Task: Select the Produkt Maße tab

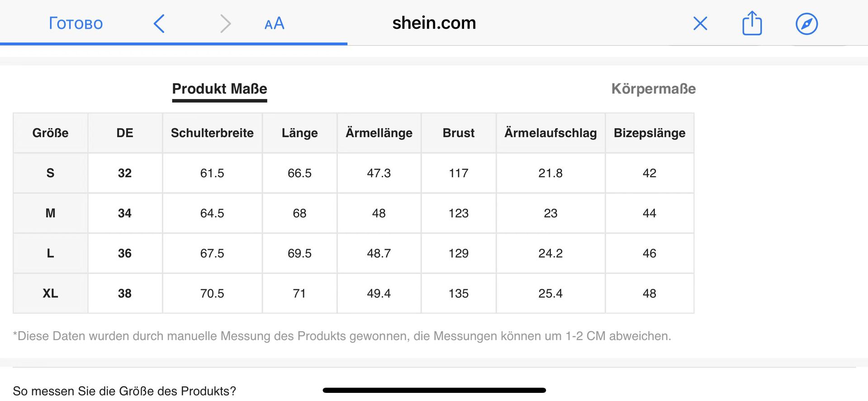Action: [220, 89]
